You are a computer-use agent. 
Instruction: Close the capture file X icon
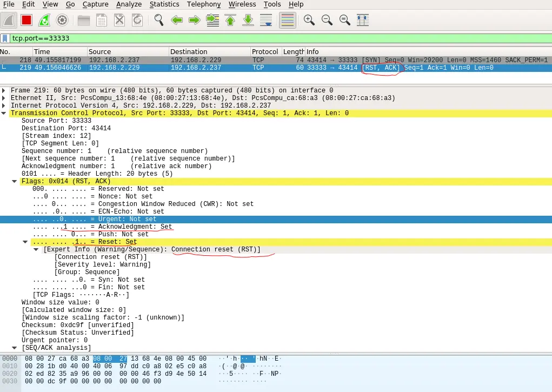119,20
